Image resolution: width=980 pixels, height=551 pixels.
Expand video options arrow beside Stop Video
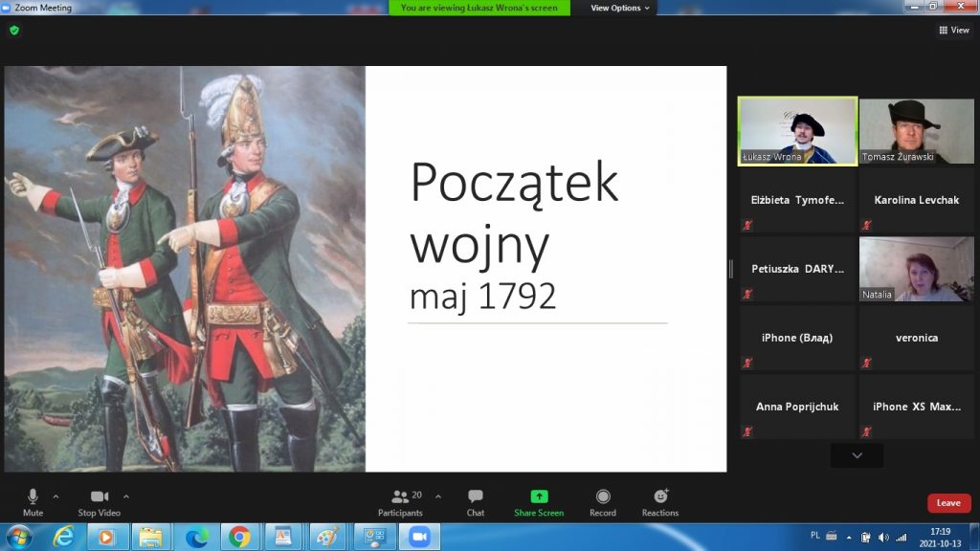pos(126,496)
